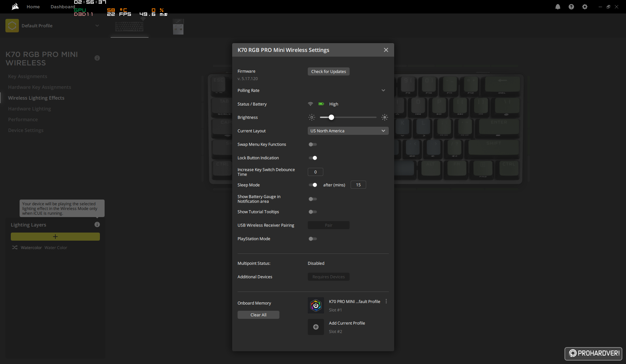Screen dimensions: 626x364
Task: Open Device Settings menu item
Action: point(26,130)
